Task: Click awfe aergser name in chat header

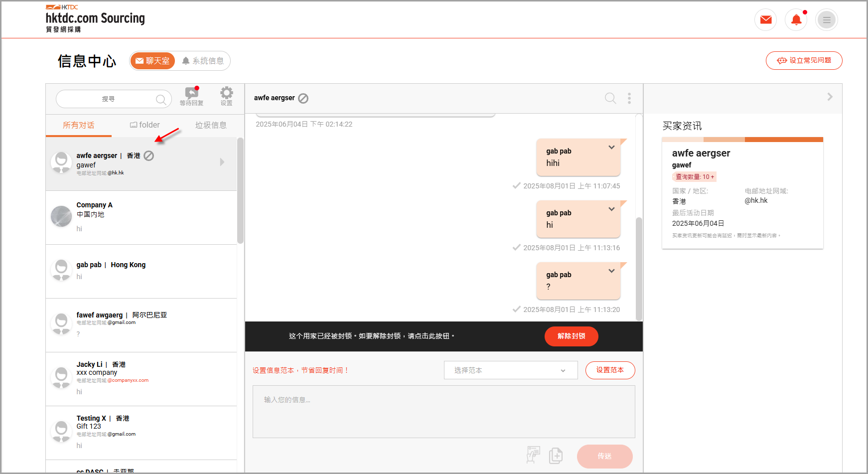Action: (275, 98)
